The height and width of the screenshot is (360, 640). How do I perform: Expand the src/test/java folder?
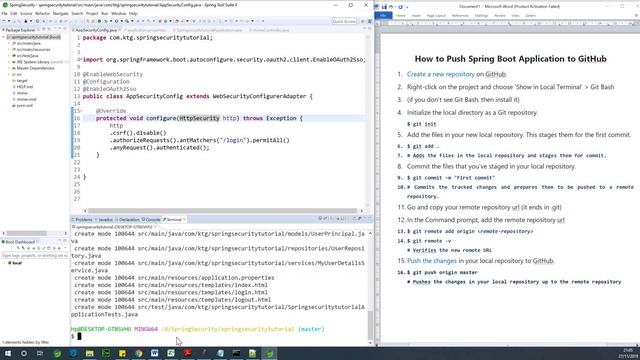click(9, 56)
